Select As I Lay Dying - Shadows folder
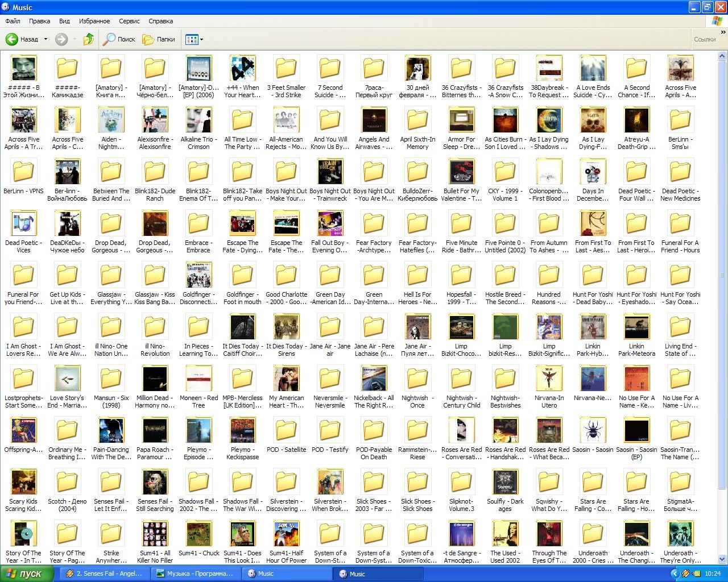Image resolution: width=728 pixels, height=582 pixels. (x=549, y=128)
